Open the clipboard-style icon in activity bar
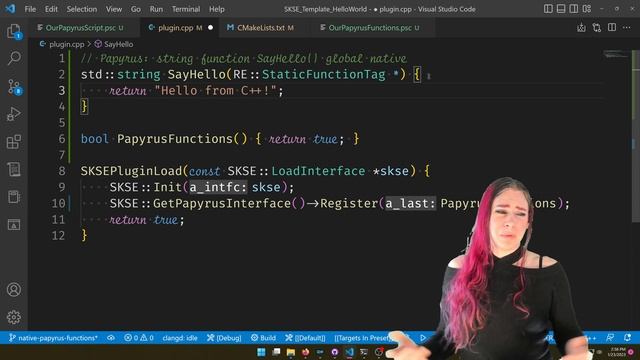The image size is (640, 360). [14, 197]
